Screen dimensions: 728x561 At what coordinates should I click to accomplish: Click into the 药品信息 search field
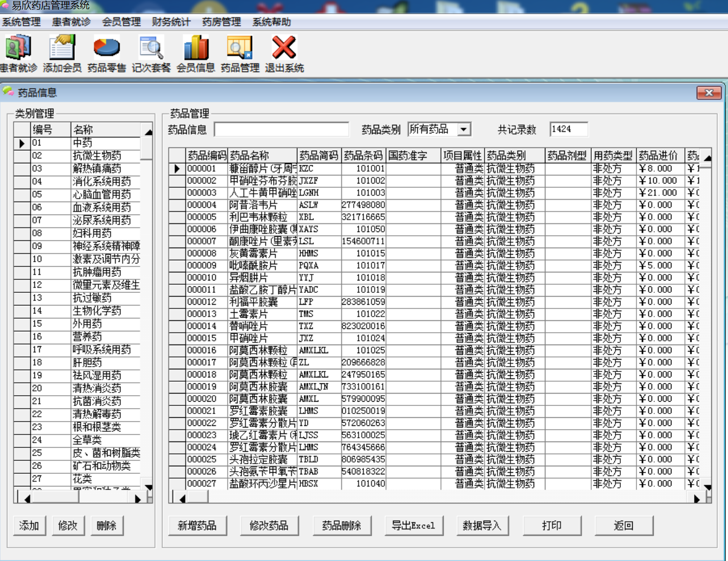click(x=281, y=129)
